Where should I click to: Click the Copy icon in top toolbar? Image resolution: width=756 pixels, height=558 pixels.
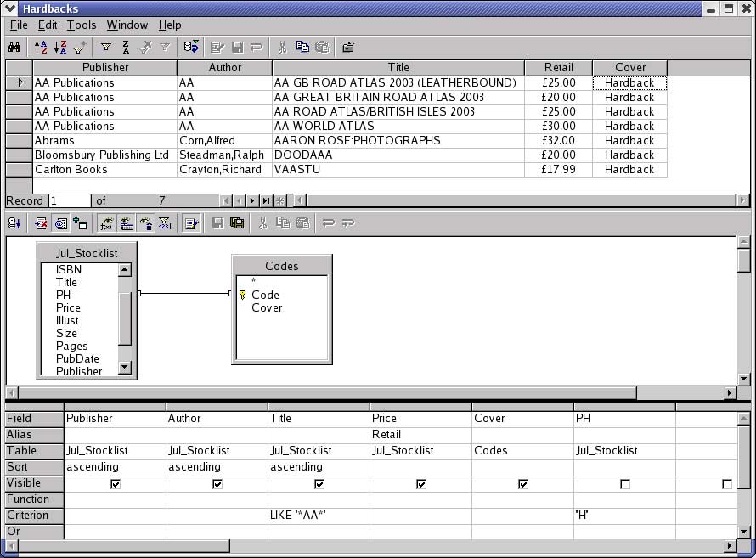click(x=302, y=48)
